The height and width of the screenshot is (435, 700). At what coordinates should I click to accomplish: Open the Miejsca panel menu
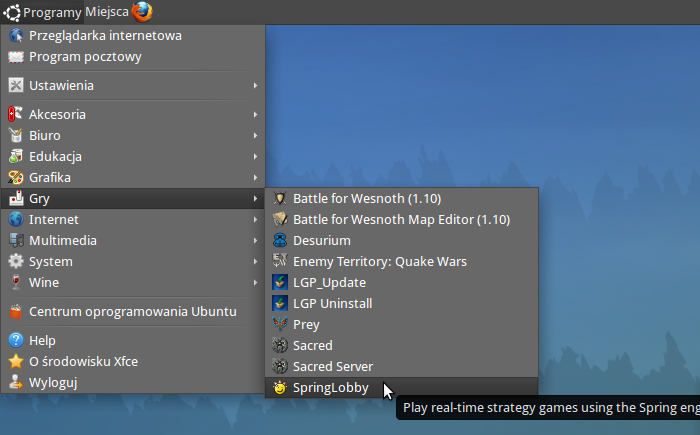[107, 12]
